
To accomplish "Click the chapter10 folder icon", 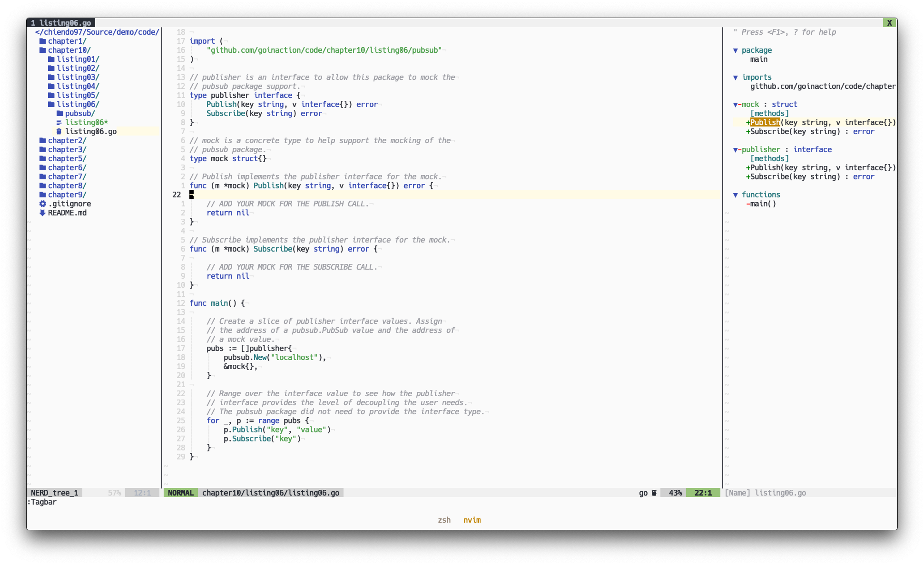I will click(x=42, y=50).
